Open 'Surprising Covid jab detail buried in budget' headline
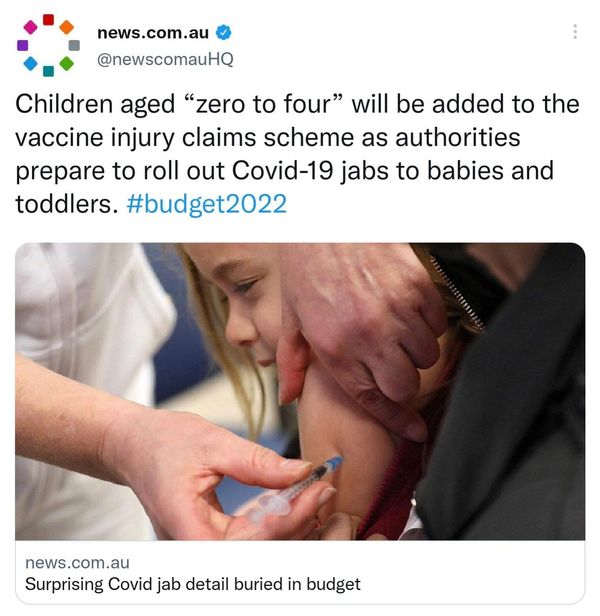600x616 pixels. [x=193, y=584]
